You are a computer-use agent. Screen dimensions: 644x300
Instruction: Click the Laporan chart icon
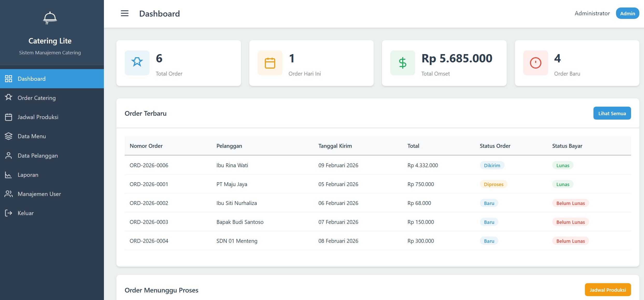click(9, 175)
